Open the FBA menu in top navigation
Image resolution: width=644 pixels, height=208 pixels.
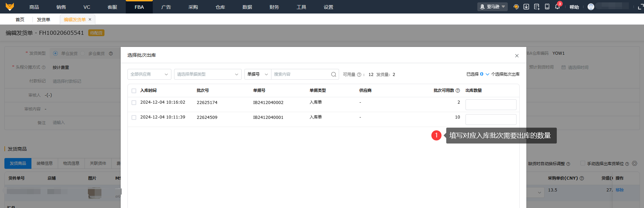[x=139, y=7]
